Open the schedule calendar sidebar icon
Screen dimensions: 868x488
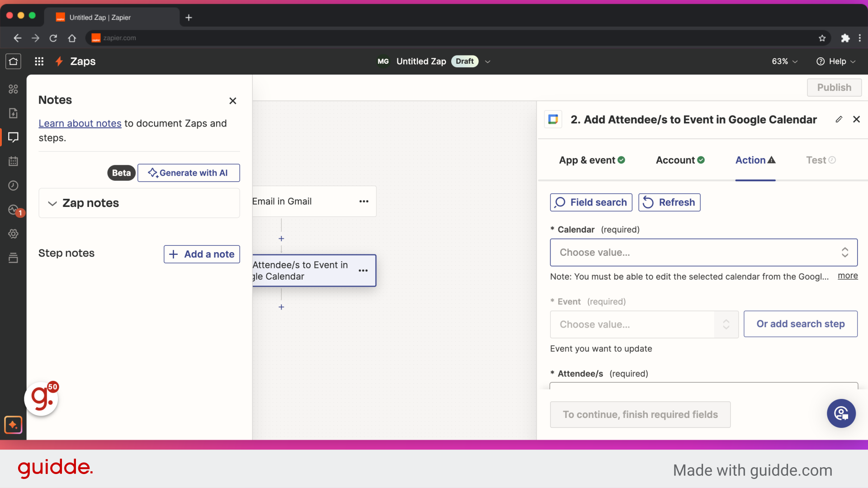[13, 161]
